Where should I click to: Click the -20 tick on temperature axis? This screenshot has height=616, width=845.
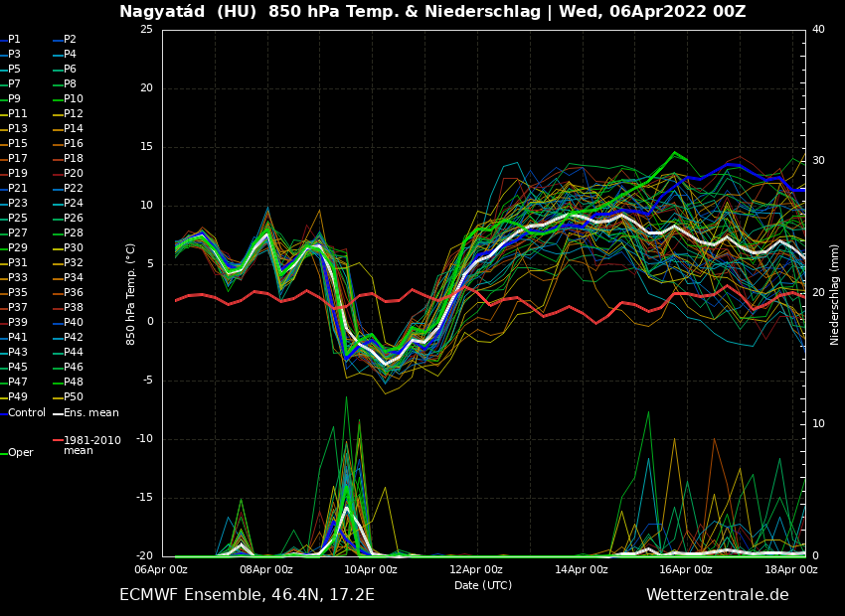pyautogui.click(x=145, y=556)
